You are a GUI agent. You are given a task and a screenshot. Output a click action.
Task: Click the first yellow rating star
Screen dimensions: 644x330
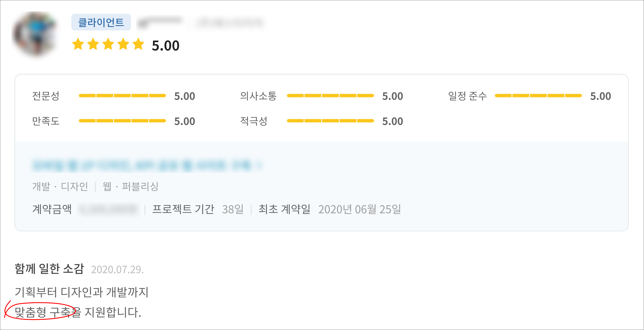pos(78,44)
